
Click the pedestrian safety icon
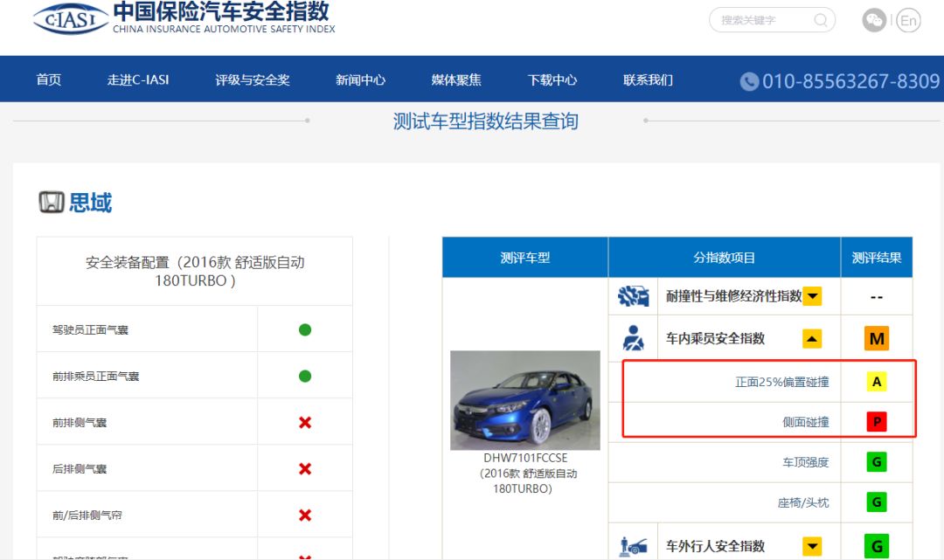click(633, 546)
